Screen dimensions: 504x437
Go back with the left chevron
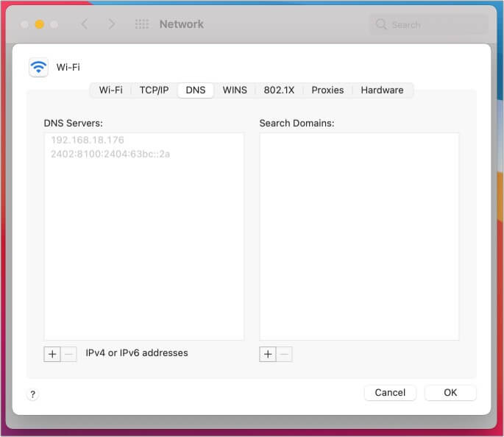(x=85, y=24)
